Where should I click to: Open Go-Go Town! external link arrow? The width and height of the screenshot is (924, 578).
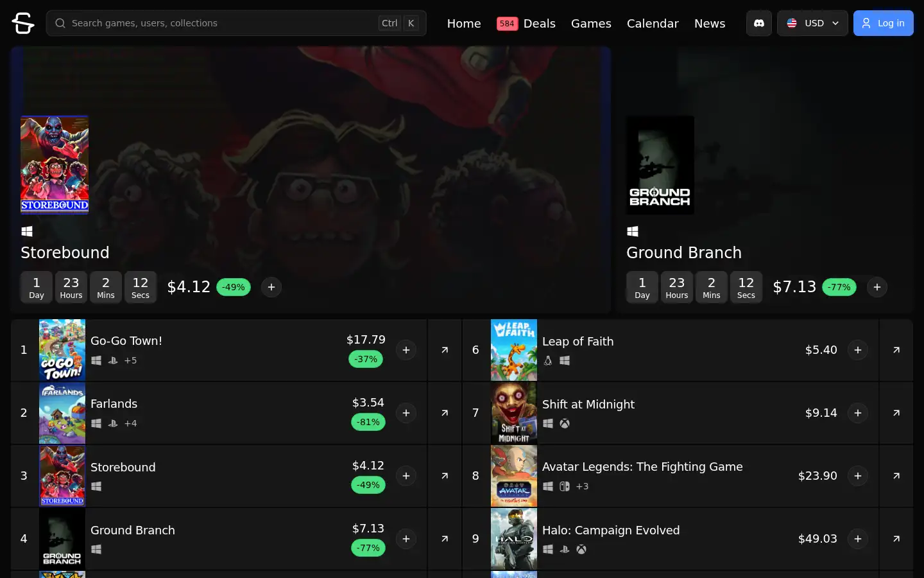[x=445, y=350]
